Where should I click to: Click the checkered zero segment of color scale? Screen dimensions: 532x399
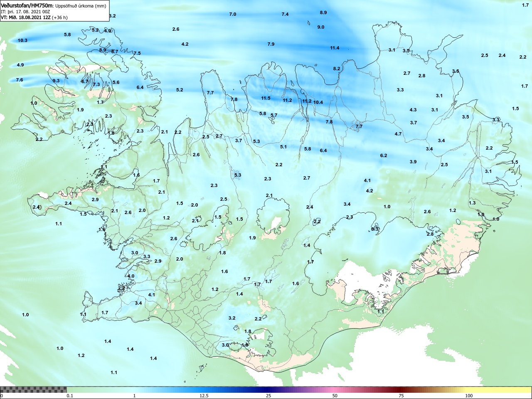pos(33,389)
